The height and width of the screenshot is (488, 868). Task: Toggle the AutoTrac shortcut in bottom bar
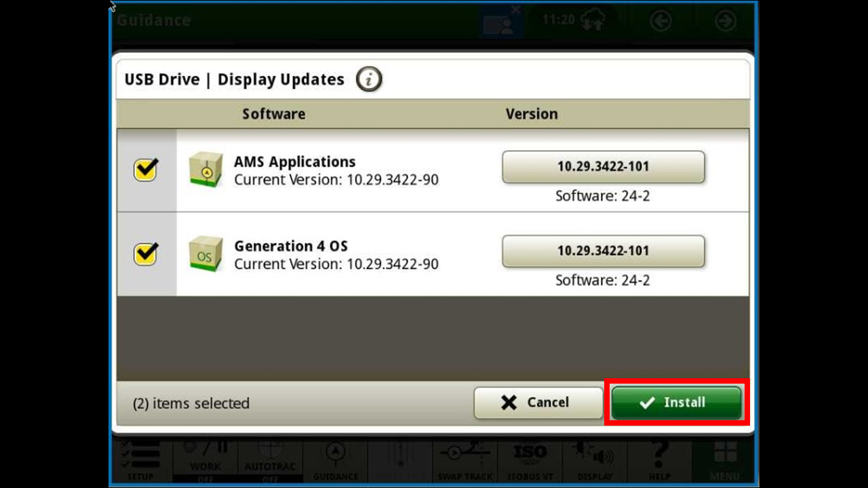point(270,462)
